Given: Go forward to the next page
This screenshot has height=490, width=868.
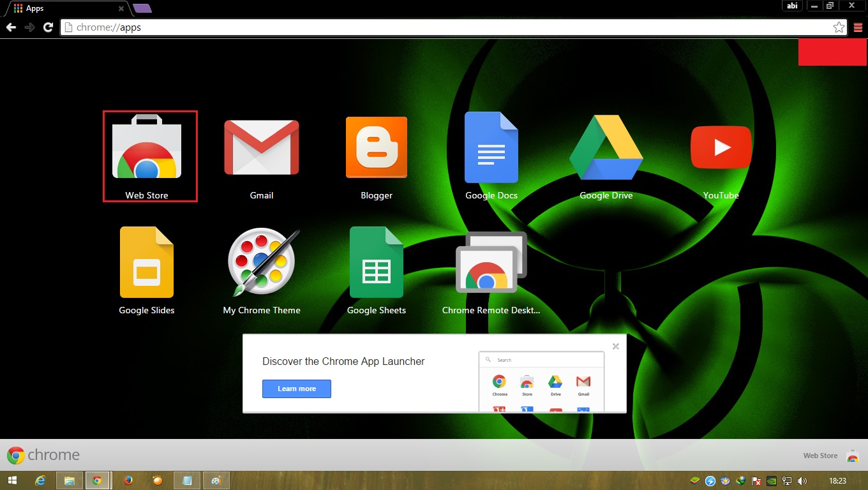Looking at the screenshot, I should click(x=29, y=27).
